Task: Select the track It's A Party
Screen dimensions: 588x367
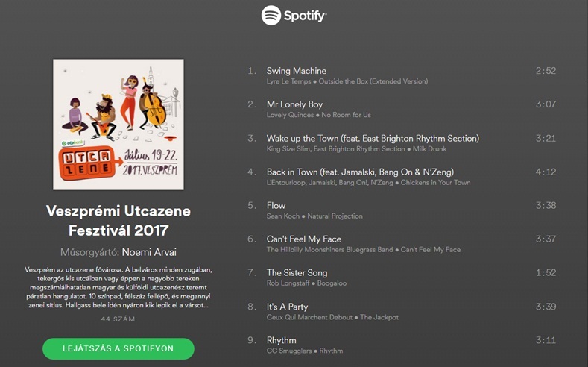Action: [x=402, y=312]
